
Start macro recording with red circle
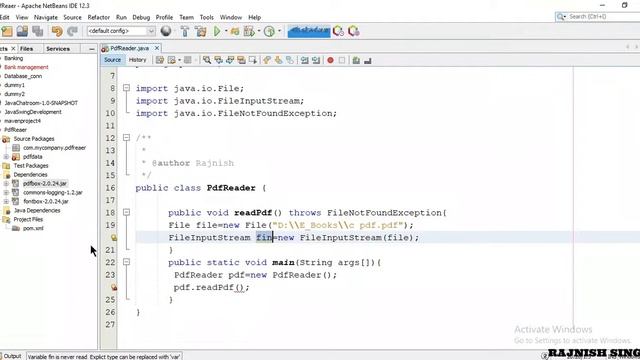(x=331, y=60)
